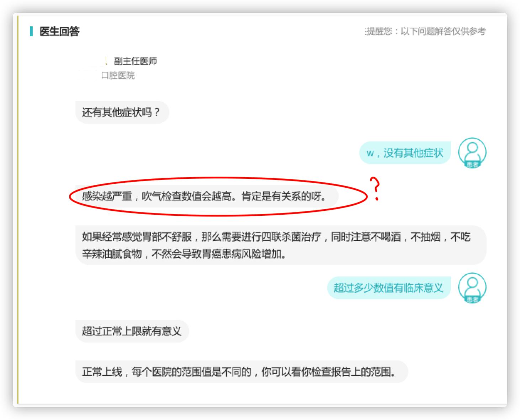520x420 pixels.
Task: Click the patient bubble 超过多少数值有临床意义
Action: pos(389,288)
